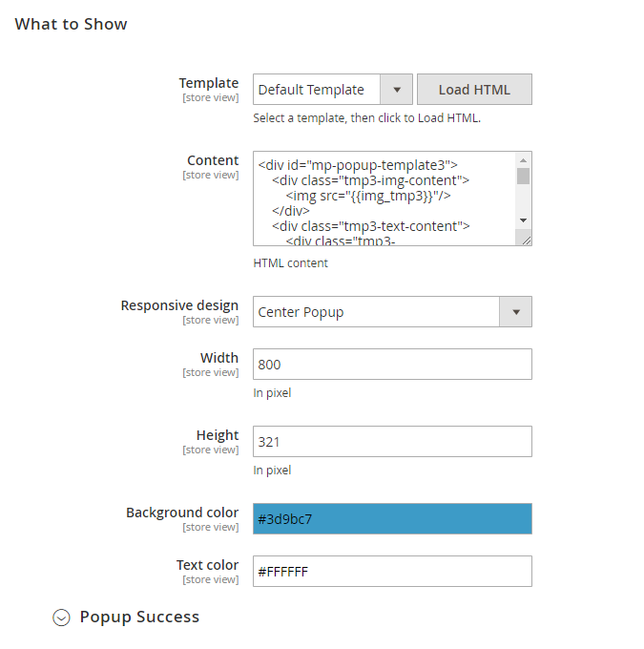Click the textarea resize handle corner
Screen dimensions: 644x649
(x=526, y=240)
